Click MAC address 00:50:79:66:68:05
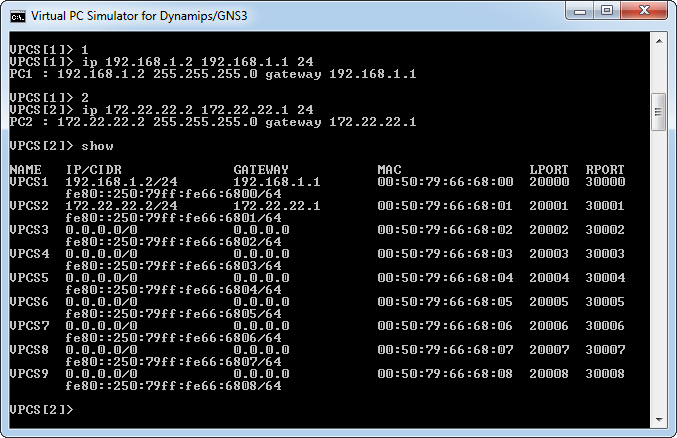The height and width of the screenshot is (438, 677). [x=445, y=302]
